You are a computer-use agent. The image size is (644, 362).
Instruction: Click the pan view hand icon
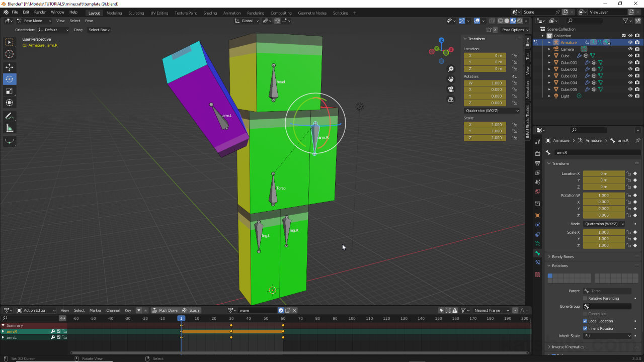451,79
